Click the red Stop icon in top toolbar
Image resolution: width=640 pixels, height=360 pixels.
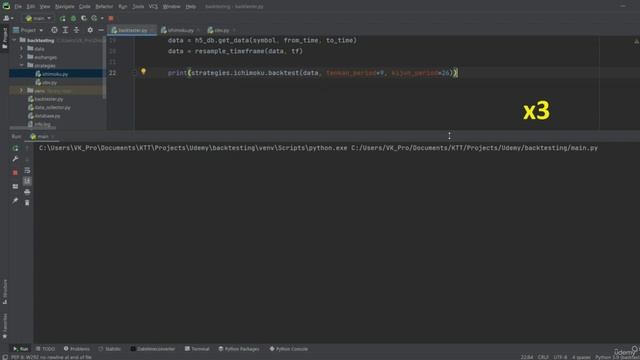tap(111, 18)
